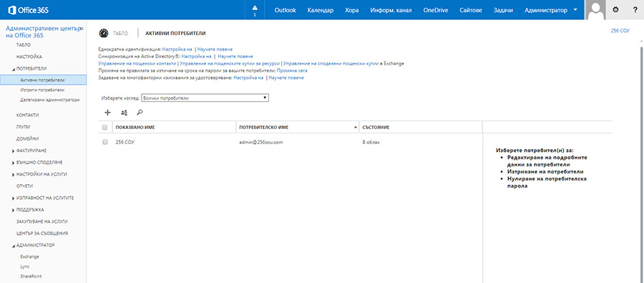Viewport: 644px width, 283px height.
Task: Open the SharePoint admin link in sidebar
Action: 31,277
